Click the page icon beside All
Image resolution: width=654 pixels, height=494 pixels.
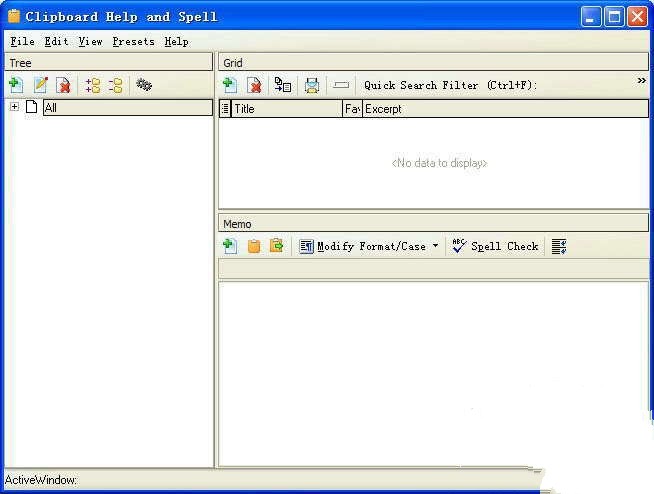(32, 107)
